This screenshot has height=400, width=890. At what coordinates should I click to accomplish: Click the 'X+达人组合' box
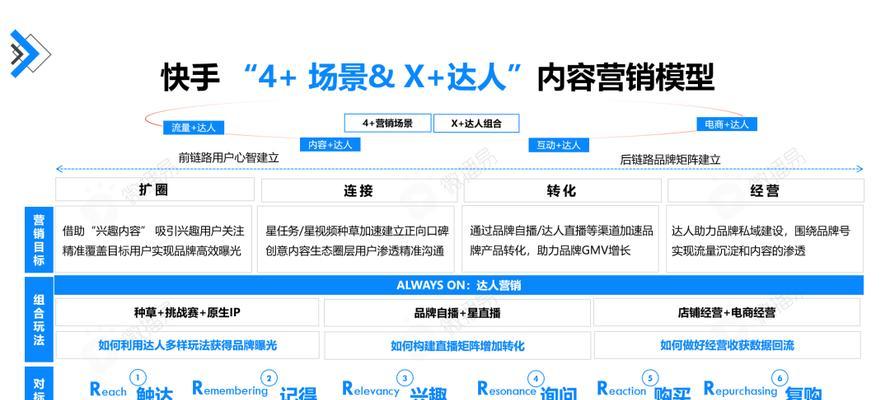(476, 123)
